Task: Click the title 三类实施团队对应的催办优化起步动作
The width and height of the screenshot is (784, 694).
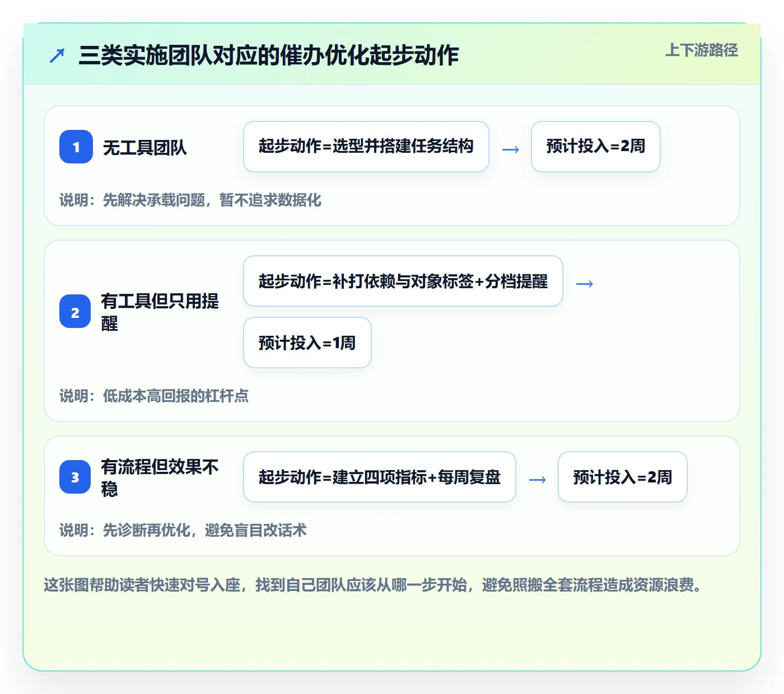Action: tap(269, 55)
